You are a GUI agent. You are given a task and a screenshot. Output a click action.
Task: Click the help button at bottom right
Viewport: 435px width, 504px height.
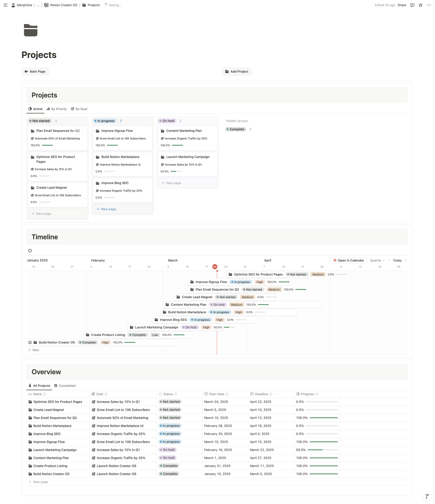pyautogui.click(x=427, y=496)
